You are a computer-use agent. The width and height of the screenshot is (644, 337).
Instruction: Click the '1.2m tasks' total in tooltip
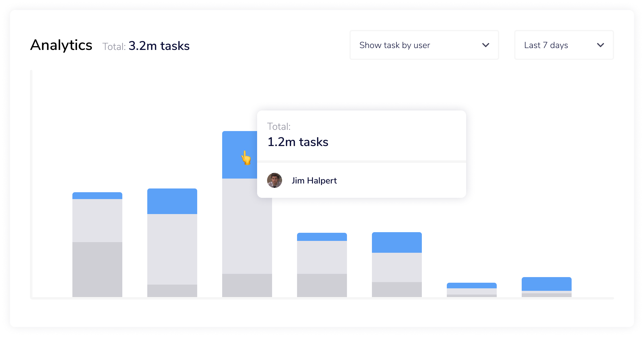pos(298,142)
